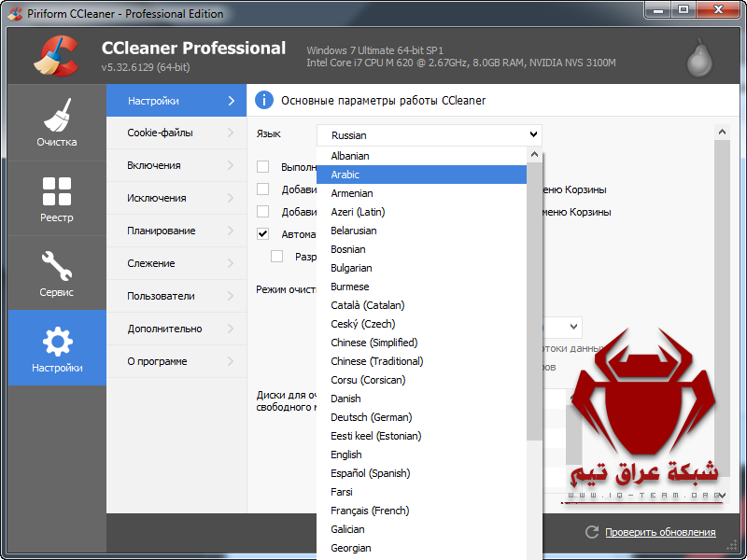
Task: Select Eesti keel (Estonian) language
Action: pyautogui.click(x=422, y=436)
